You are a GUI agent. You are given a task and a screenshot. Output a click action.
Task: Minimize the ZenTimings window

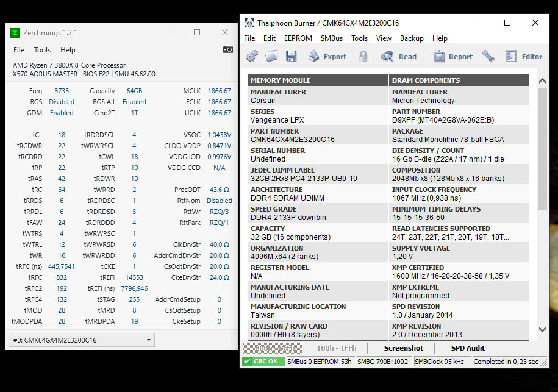[169, 32]
